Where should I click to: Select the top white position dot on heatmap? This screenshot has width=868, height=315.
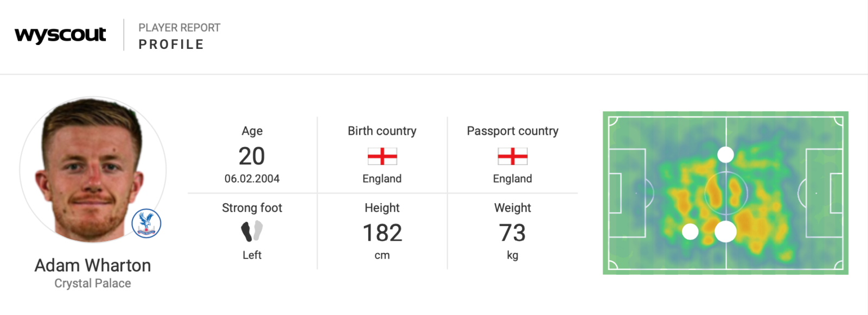pos(725,155)
